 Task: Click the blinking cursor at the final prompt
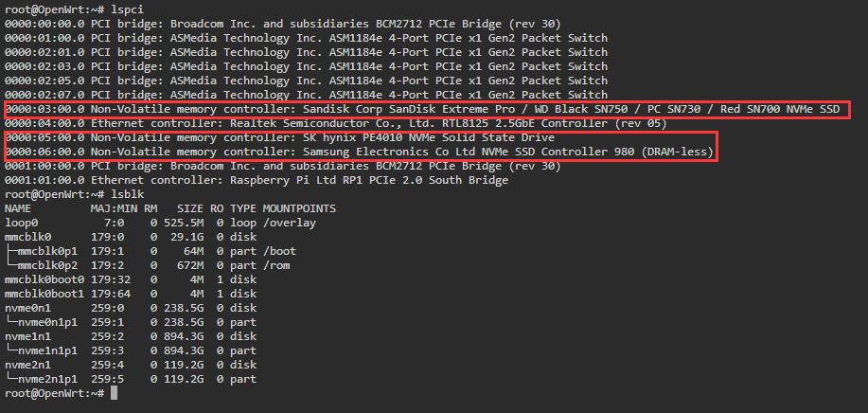(x=114, y=393)
